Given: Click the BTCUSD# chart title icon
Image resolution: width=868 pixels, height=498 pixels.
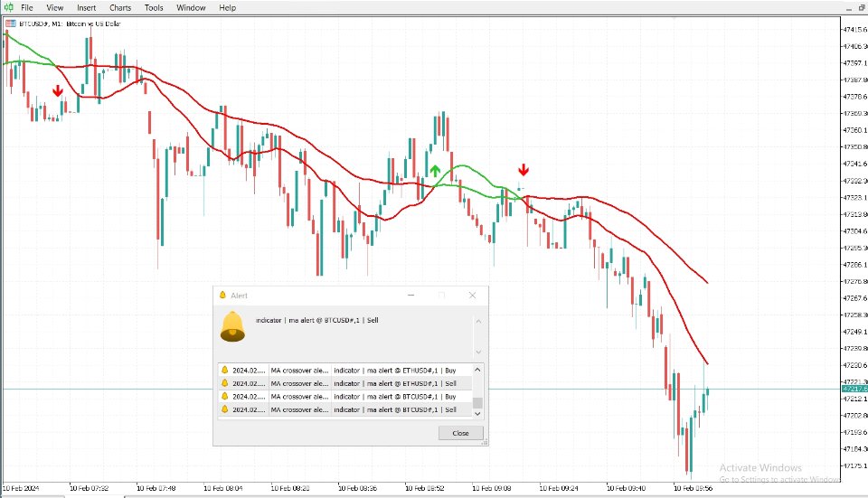Looking at the screenshot, I should (x=11, y=23).
